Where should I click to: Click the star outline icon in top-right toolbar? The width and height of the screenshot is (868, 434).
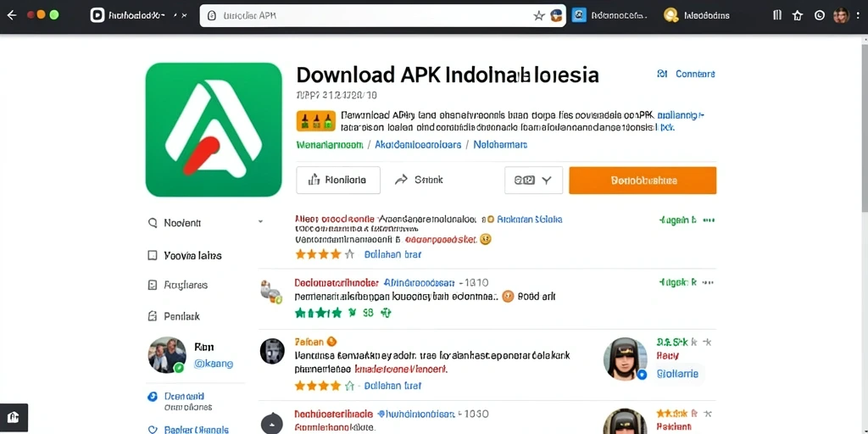pos(798,15)
